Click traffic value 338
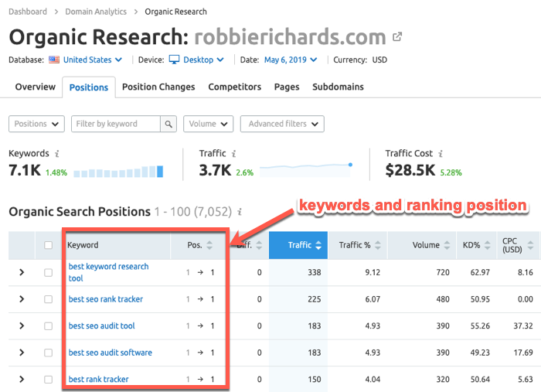Screen dimensions: 541x392 pos(315,273)
